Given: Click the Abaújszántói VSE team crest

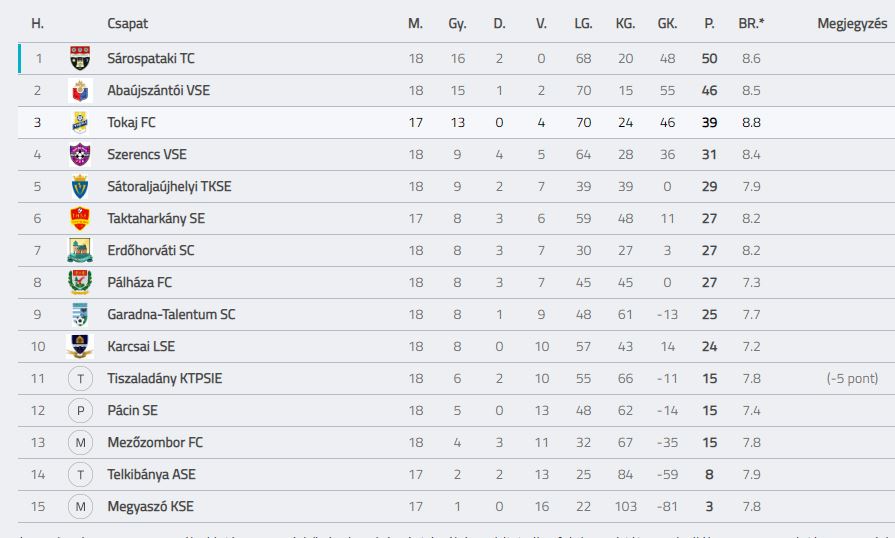Looking at the screenshot, I should point(80,90).
